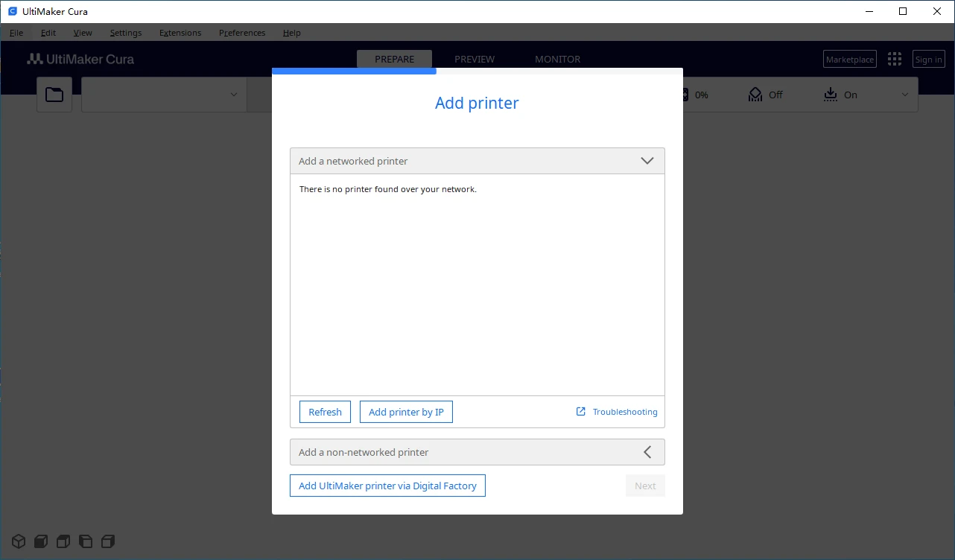Select the front view cube icon
This screenshot has width=955, height=560.
pos(41,541)
